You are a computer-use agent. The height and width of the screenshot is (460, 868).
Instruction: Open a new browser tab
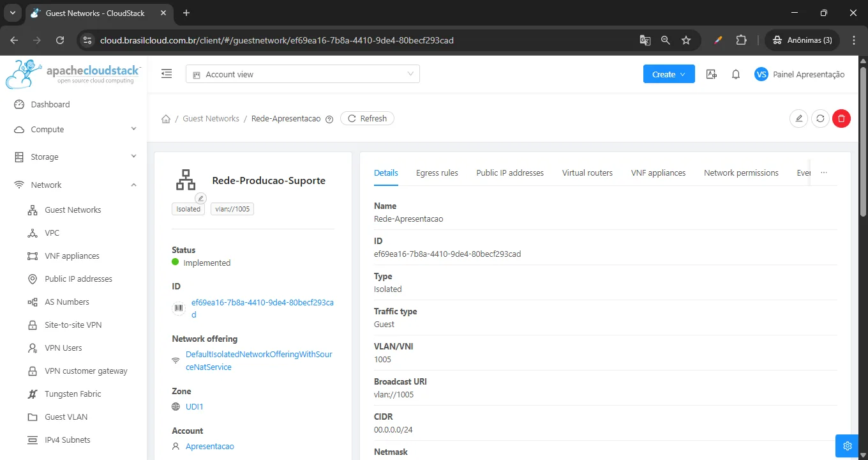click(186, 13)
